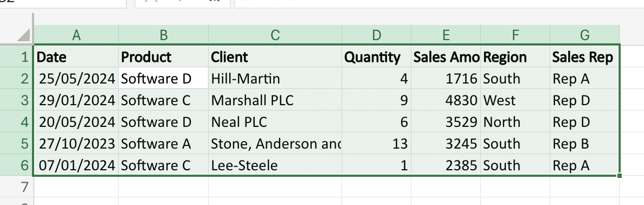Image resolution: width=644 pixels, height=205 pixels.
Task: Click the Rep B cell
Action: (x=584, y=144)
